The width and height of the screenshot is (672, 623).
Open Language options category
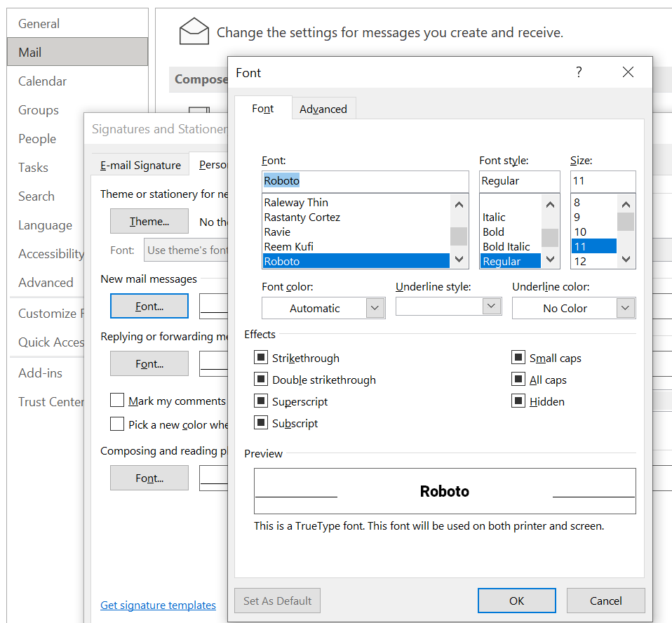[x=46, y=225]
